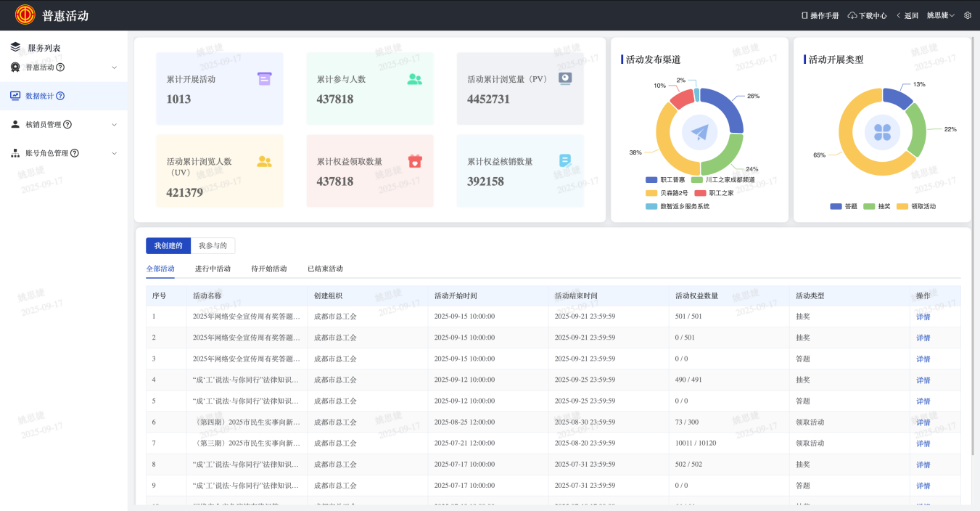The image size is (980, 511).
Task: Click the 累计开展活动 purple archive icon
Action: click(x=264, y=78)
